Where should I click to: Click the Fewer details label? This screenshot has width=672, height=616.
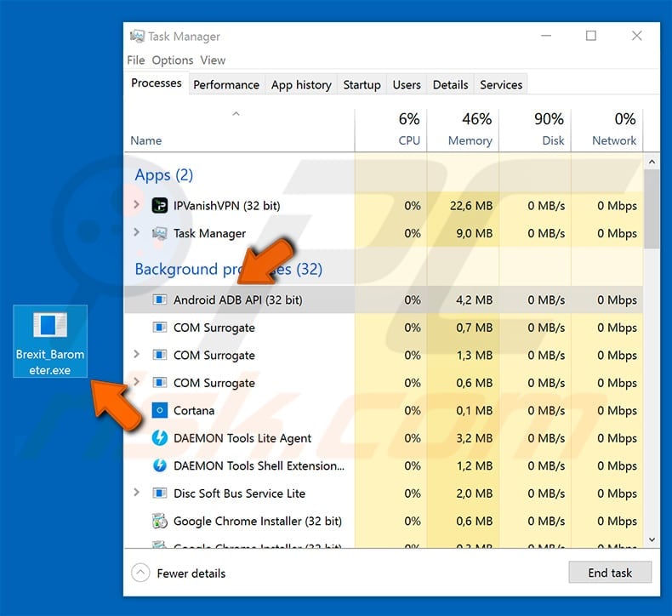(191, 573)
